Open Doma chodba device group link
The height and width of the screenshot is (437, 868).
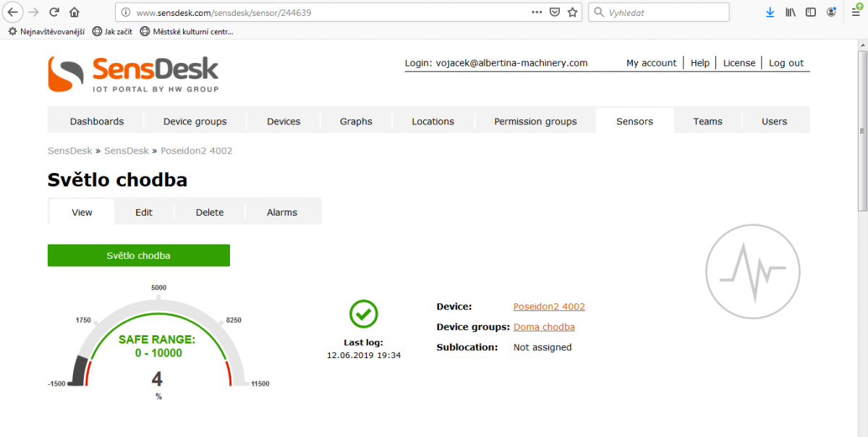(544, 327)
